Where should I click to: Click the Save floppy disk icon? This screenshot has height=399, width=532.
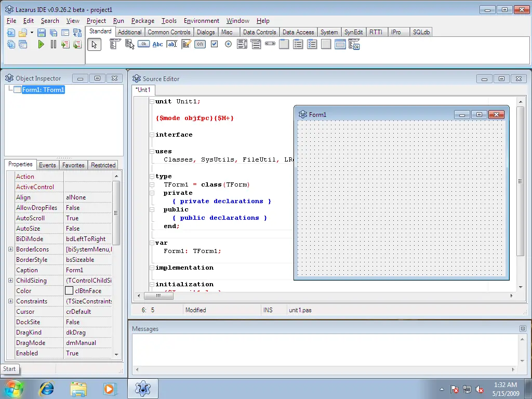point(42,33)
